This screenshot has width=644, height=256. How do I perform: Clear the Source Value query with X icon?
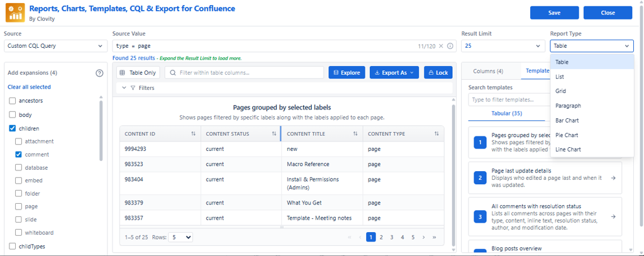[x=441, y=46]
